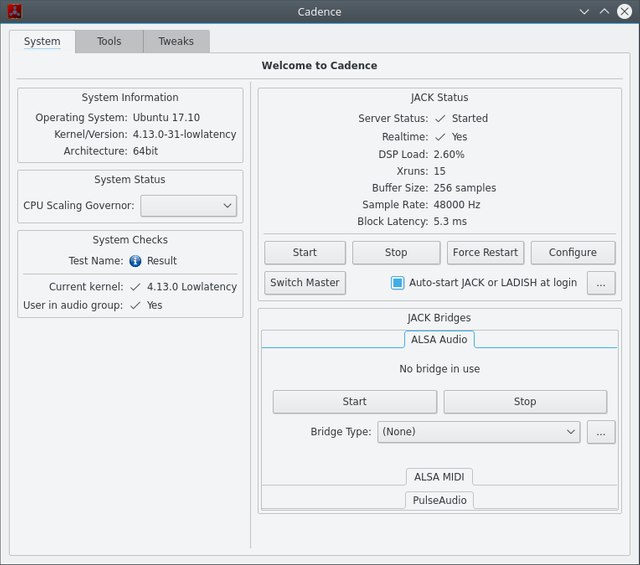640x565 pixels.
Task: Click the checkmark icon next to Started
Action: pyautogui.click(x=440, y=119)
